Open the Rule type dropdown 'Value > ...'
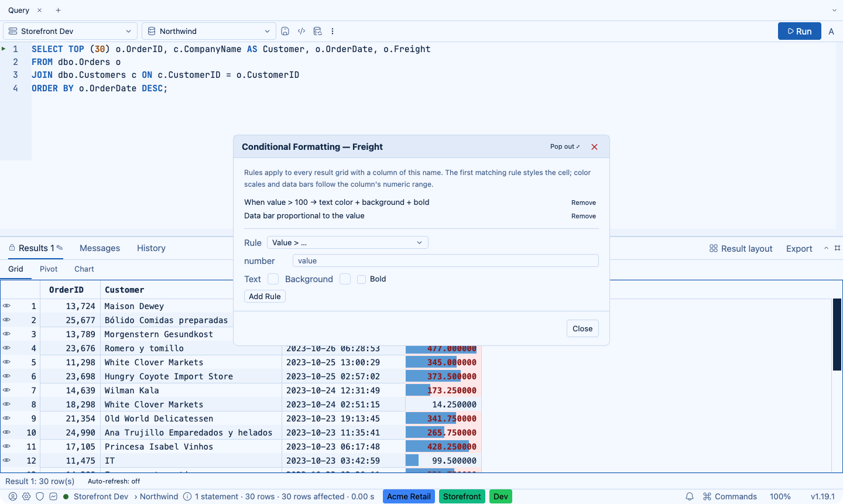Image resolution: width=843 pixels, height=504 pixels. point(348,242)
